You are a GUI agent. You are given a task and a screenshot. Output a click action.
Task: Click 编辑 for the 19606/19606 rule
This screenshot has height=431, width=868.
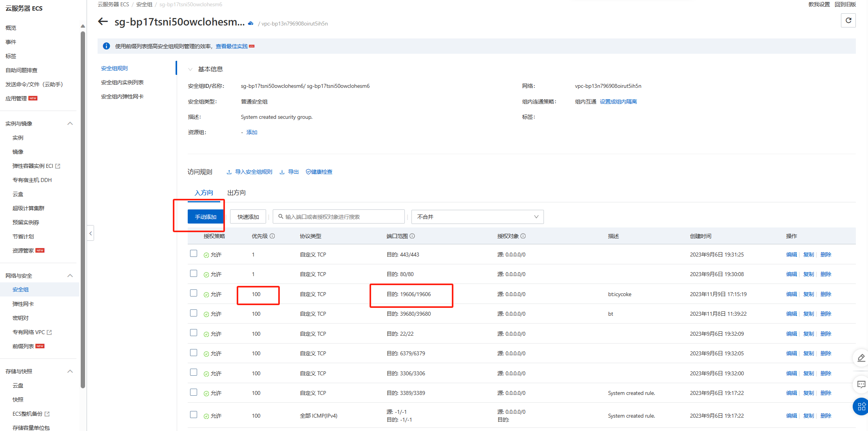coord(792,294)
